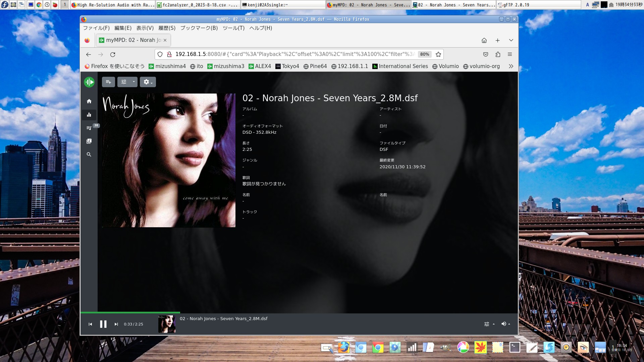Open Search from the sidebar

89,155
